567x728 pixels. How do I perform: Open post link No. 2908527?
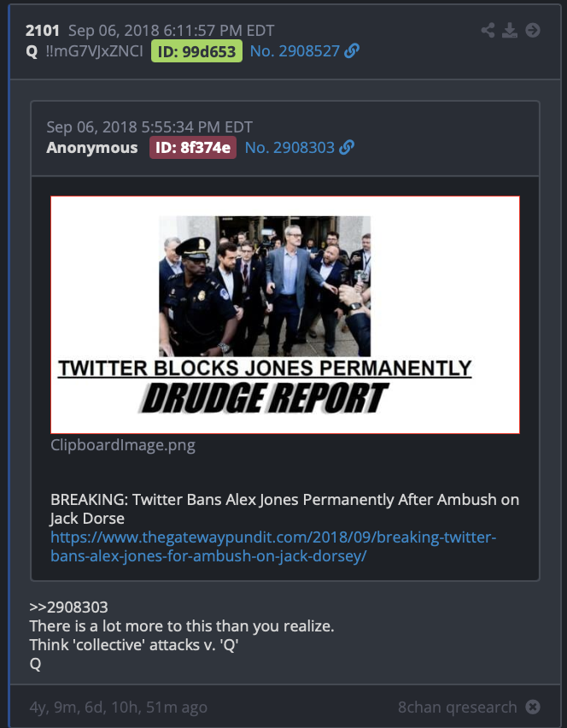pyautogui.click(x=295, y=51)
